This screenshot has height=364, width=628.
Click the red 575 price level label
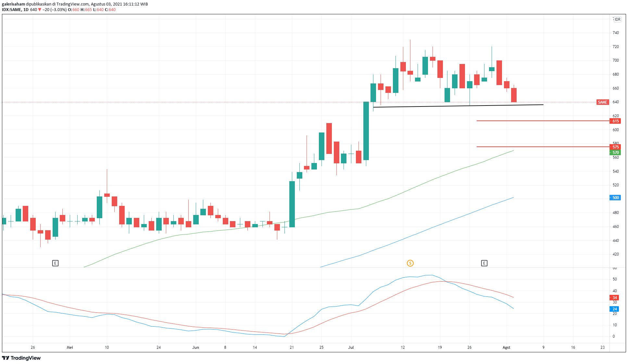tap(615, 147)
